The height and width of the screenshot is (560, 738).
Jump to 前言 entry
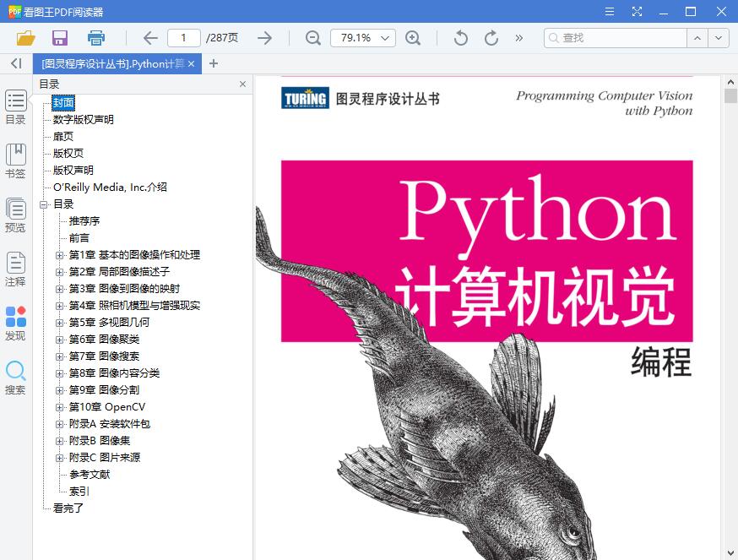pos(79,238)
